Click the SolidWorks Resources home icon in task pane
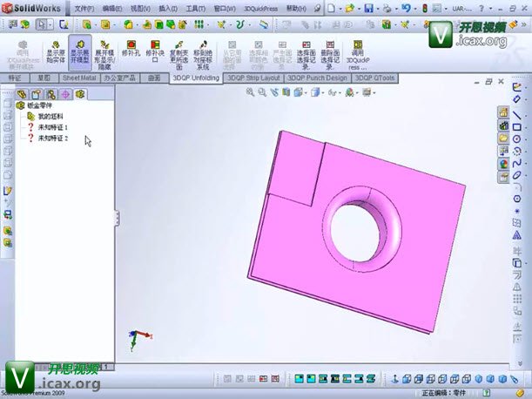 [503, 112]
